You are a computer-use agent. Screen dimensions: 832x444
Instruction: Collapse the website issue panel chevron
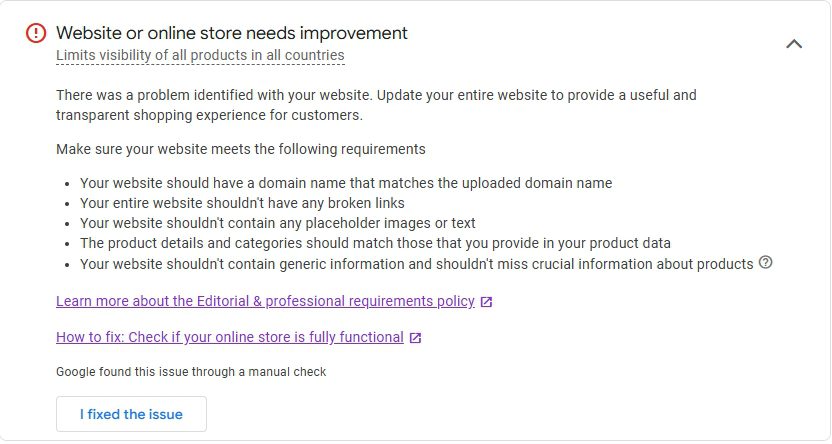[x=794, y=44]
